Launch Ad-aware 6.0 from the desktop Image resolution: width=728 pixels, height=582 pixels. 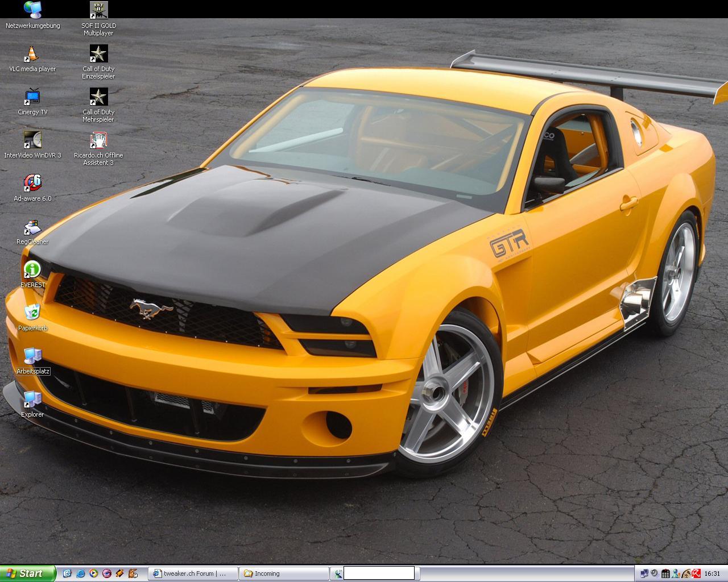click(32, 183)
